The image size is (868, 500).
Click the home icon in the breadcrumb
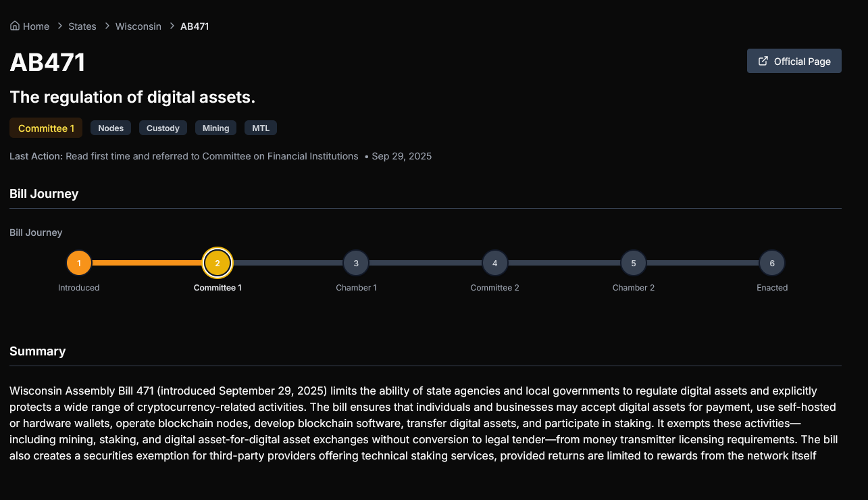tap(14, 26)
